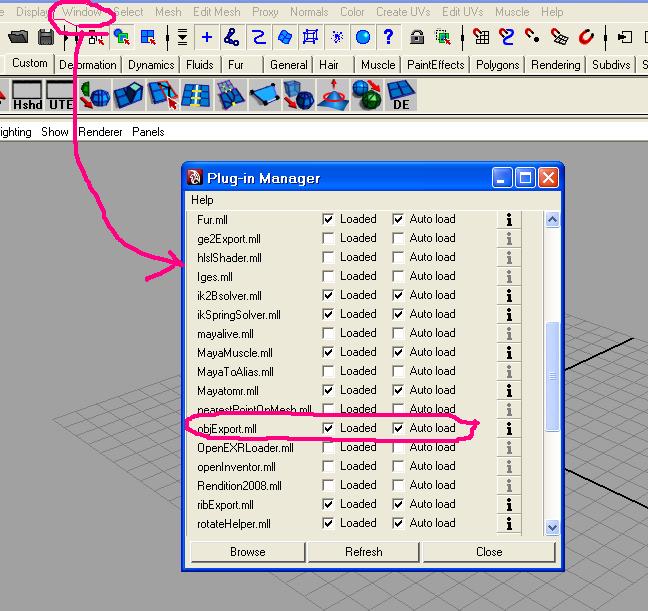Image resolution: width=648 pixels, height=611 pixels.
Task: Check Loaded for OpenEXRLoader.mll
Action: (328, 447)
